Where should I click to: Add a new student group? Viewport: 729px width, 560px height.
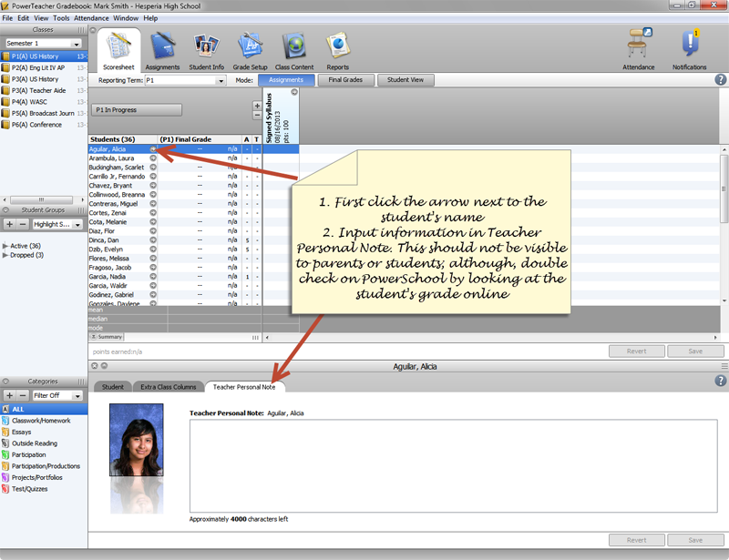coord(9,224)
